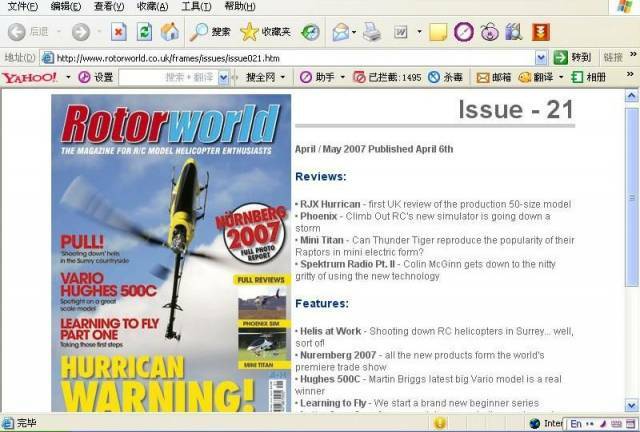The image size is (640, 432).
Task: Click the orange download arrow icon
Action: [541, 32]
